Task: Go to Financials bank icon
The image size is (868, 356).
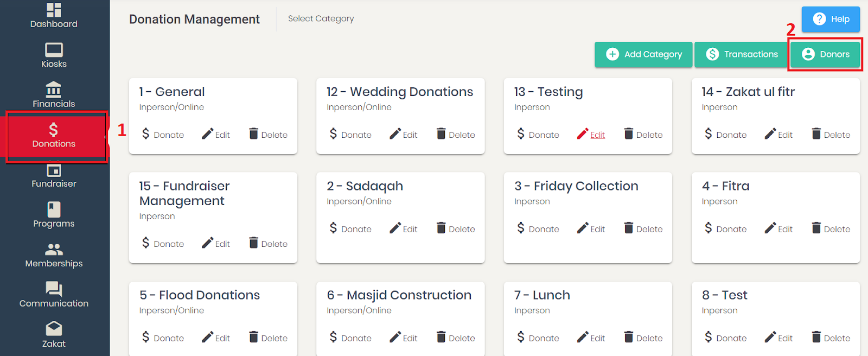Action: click(54, 89)
